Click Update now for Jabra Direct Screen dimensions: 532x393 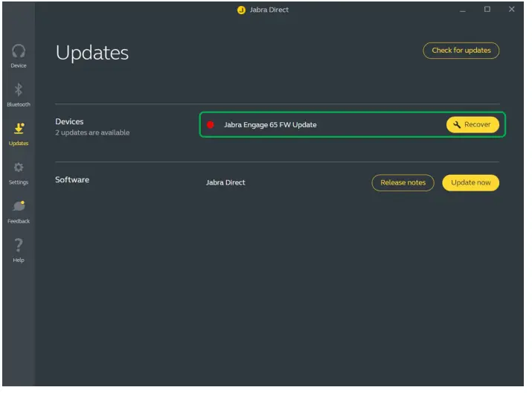tap(470, 182)
